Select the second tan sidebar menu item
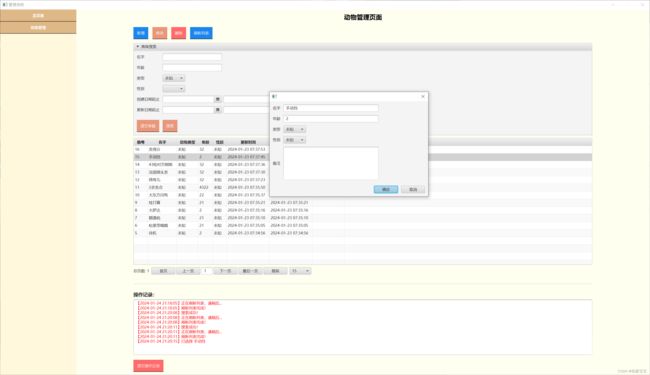Viewport: 650px width, 375px height. point(38,28)
